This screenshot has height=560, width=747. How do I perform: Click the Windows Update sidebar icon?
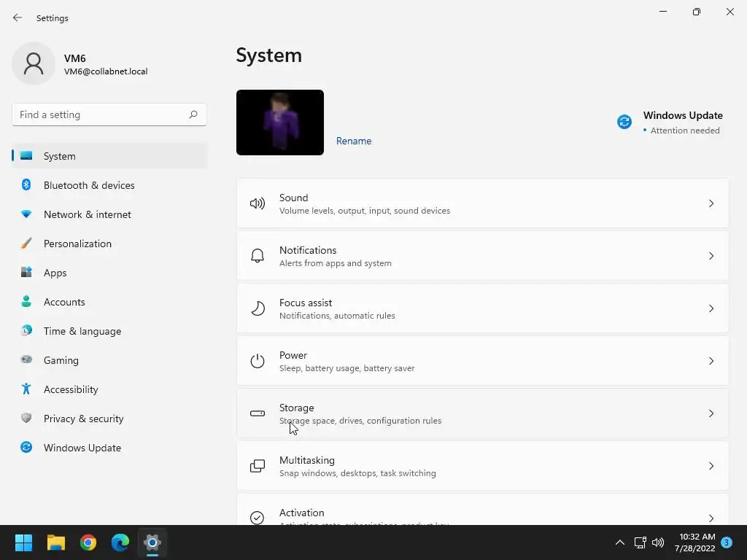coord(26,447)
